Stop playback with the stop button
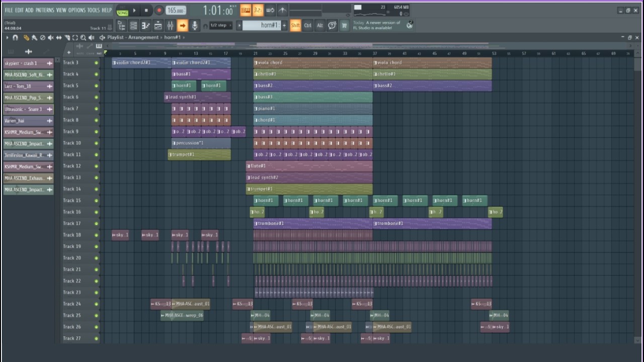This screenshot has height=362, width=644. 146,10
